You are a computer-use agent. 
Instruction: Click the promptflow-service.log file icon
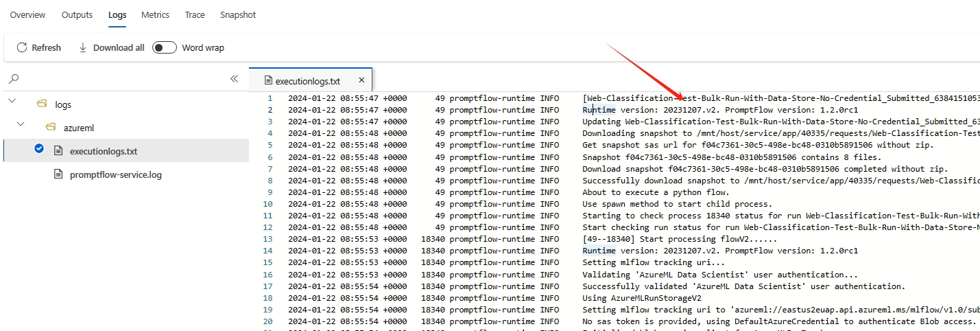(58, 174)
